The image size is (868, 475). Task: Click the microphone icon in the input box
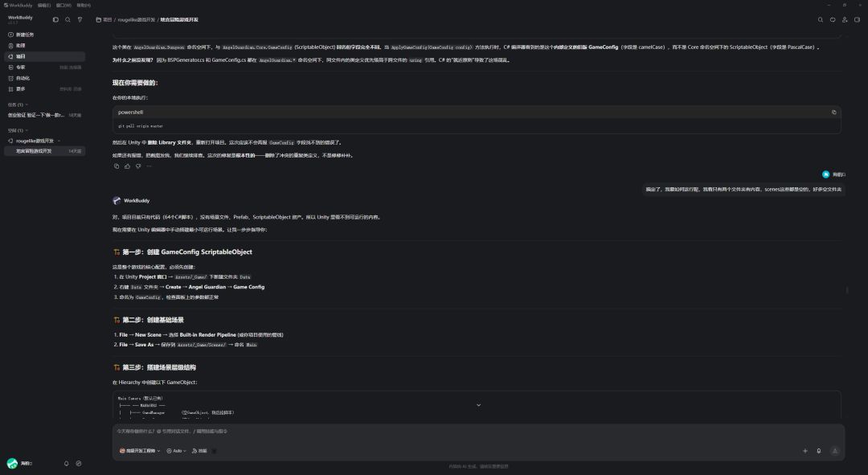click(819, 451)
